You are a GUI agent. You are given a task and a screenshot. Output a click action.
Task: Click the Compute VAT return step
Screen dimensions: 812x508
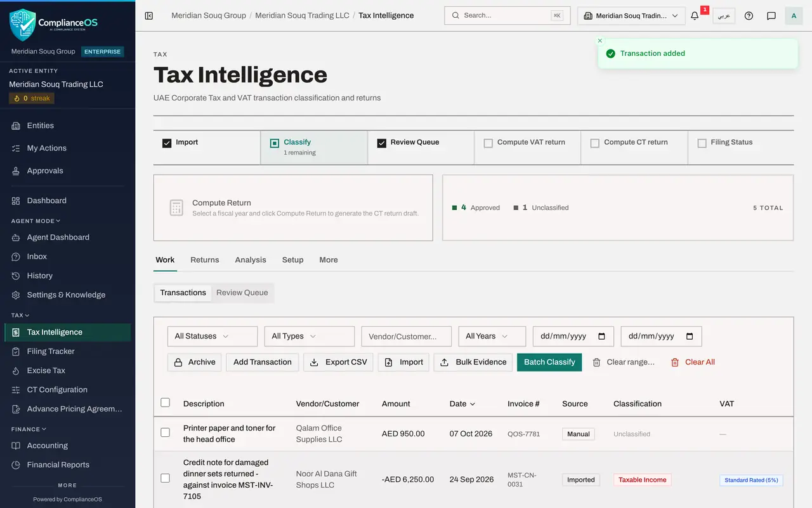point(527,147)
